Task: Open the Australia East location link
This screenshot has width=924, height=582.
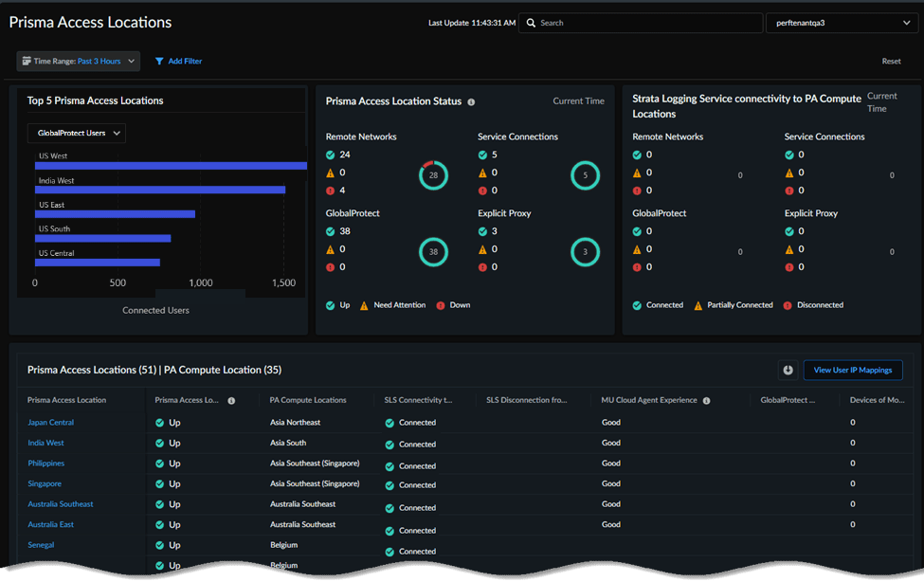Action: 50,525
